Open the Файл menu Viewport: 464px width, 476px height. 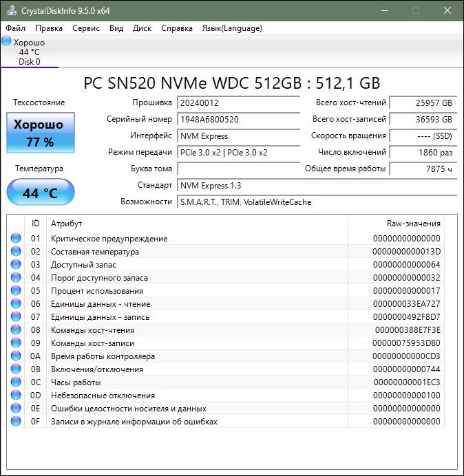[x=16, y=28]
